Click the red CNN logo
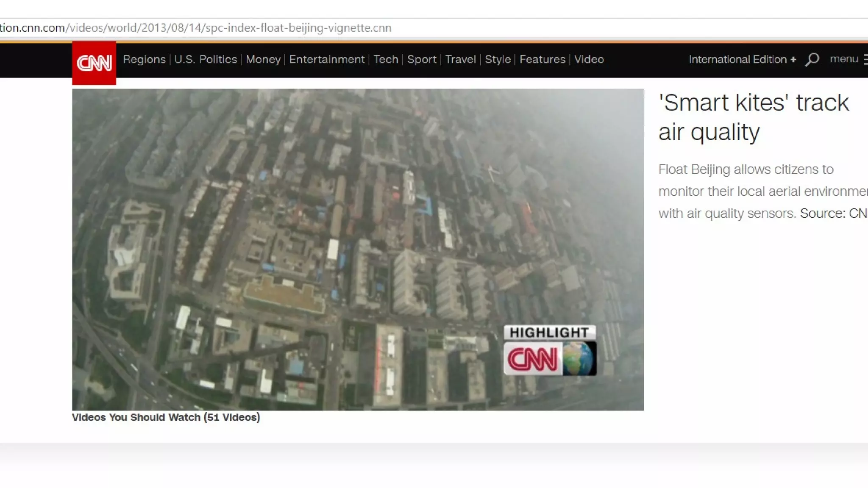Viewport: 868px width, 488px height. point(94,63)
